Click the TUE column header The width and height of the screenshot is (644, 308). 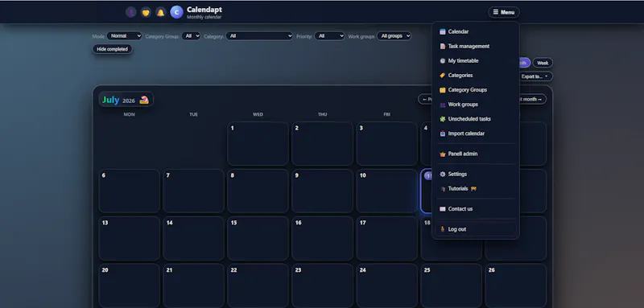pyautogui.click(x=193, y=114)
